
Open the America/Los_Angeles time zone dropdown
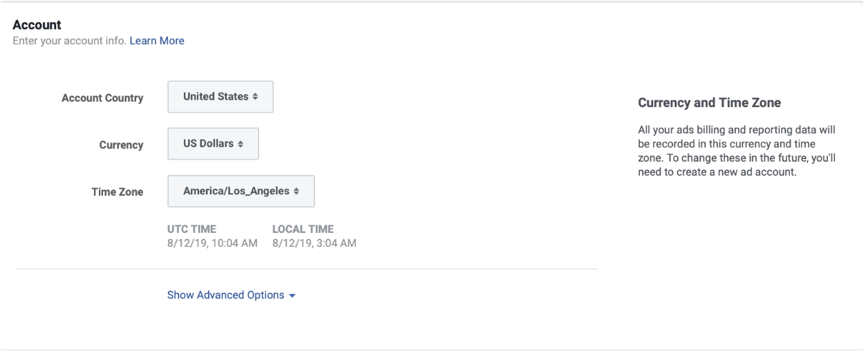[240, 192]
